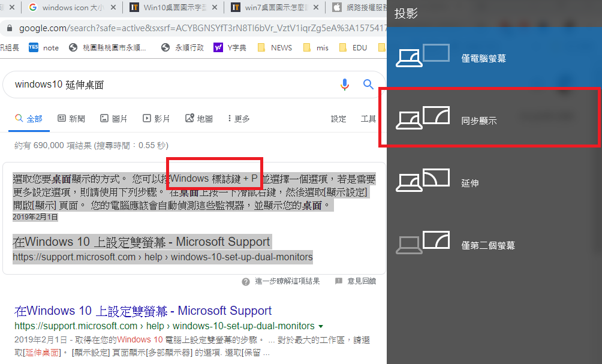Choose 同步顯示 duplicate projection option
Viewport: 602px width, 364px height.
[x=494, y=120]
